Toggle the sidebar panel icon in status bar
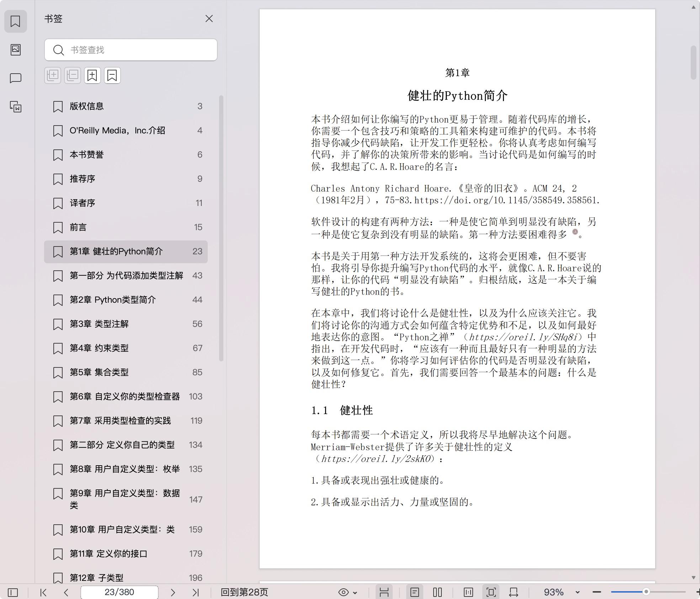Screen dimensions: 700x599 (13, 592)
